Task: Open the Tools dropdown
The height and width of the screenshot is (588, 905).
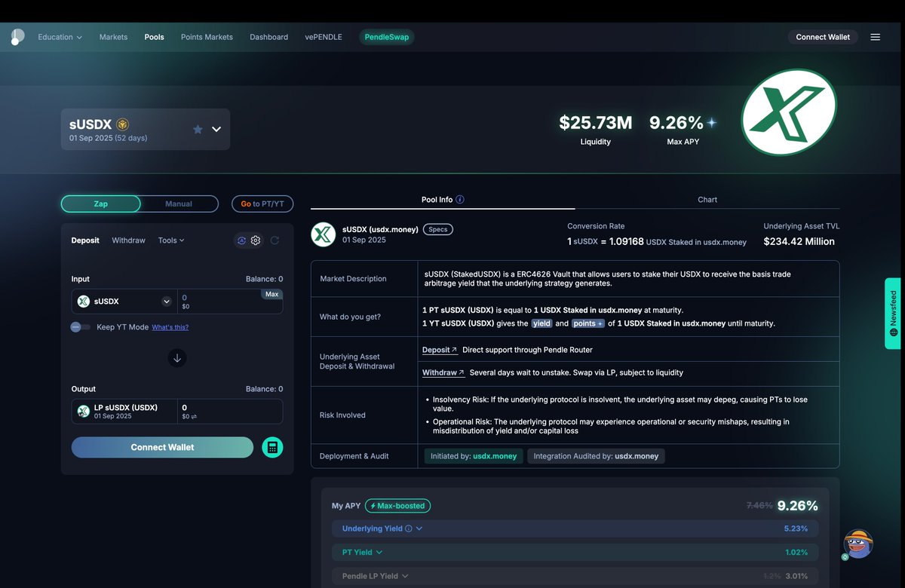Action: (171, 240)
